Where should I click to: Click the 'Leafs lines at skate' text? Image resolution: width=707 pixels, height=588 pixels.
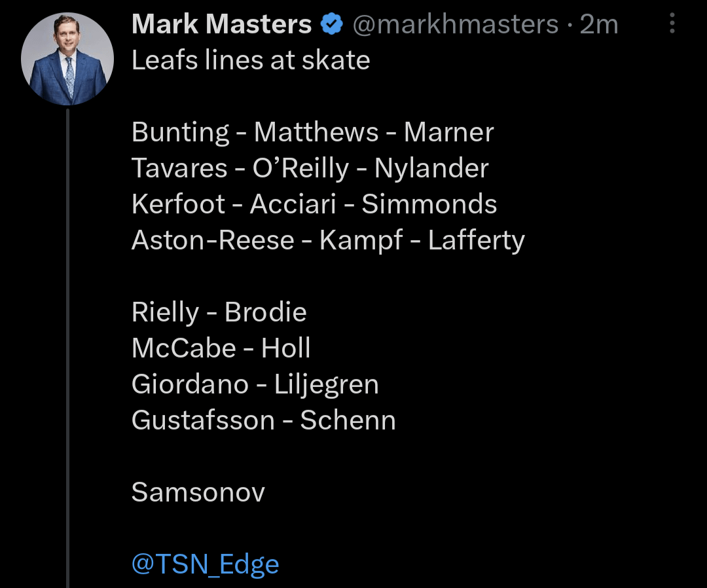point(251,60)
